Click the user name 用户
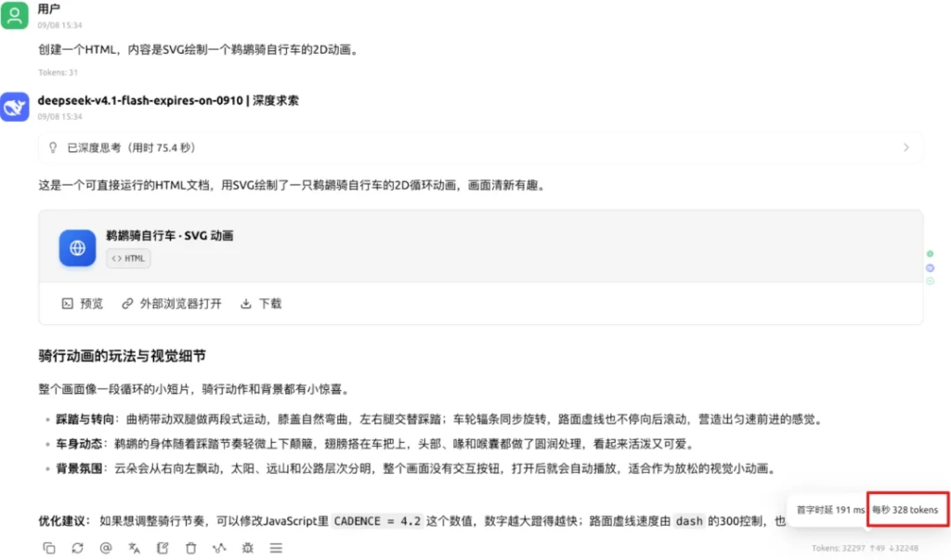This screenshot has height=560, width=951. coord(48,9)
